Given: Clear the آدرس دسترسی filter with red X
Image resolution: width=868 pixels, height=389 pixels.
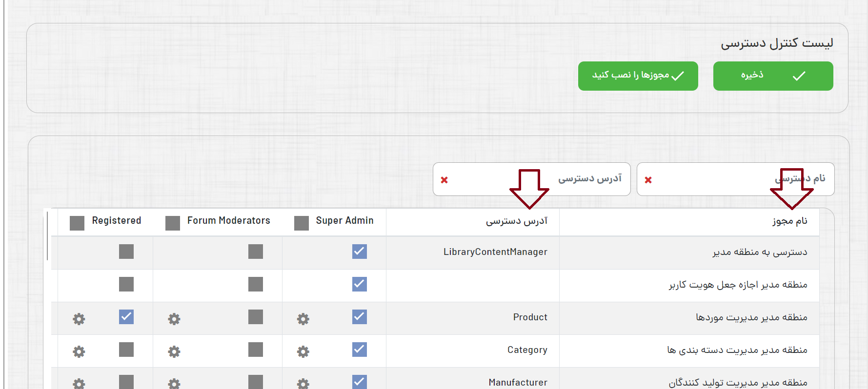Looking at the screenshot, I should pyautogui.click(x=444, y=180).
